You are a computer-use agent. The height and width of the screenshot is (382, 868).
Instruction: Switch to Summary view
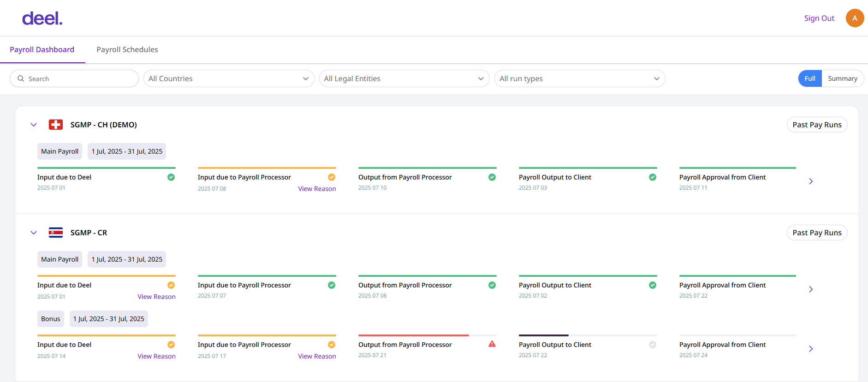(x=843, y=78)
